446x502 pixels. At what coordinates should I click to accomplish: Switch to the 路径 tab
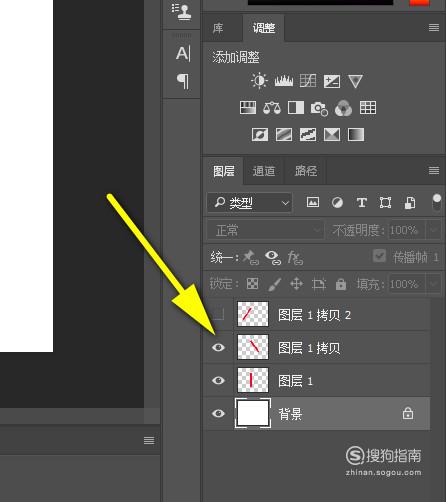click(305, 171)
